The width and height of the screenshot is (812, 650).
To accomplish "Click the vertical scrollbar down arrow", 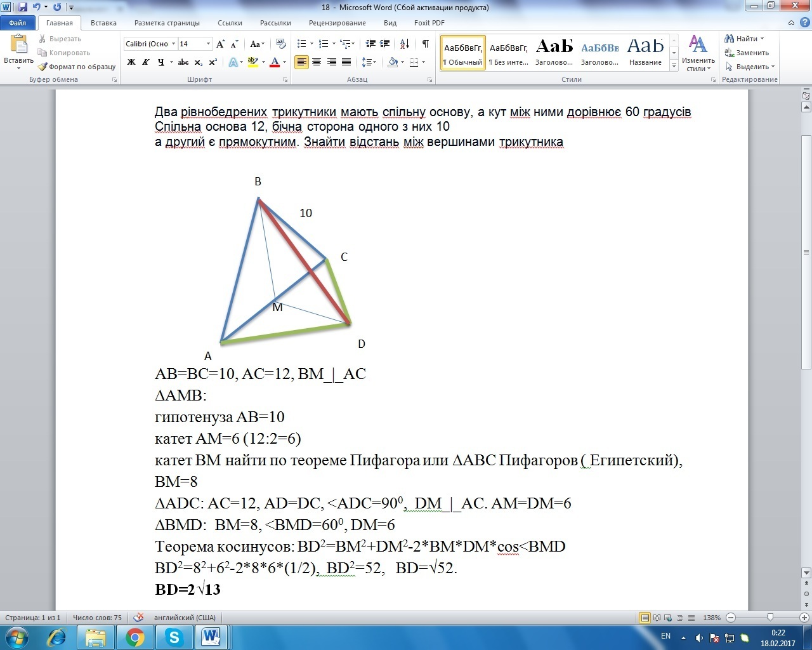I will point(806,573).
